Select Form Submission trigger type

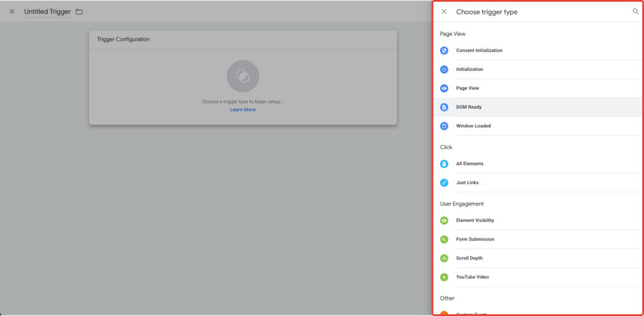(x=539, y=239)
